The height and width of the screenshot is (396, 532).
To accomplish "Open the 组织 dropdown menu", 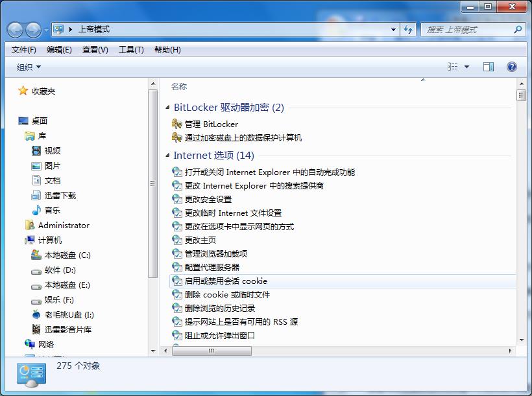I will pos(29,67).
